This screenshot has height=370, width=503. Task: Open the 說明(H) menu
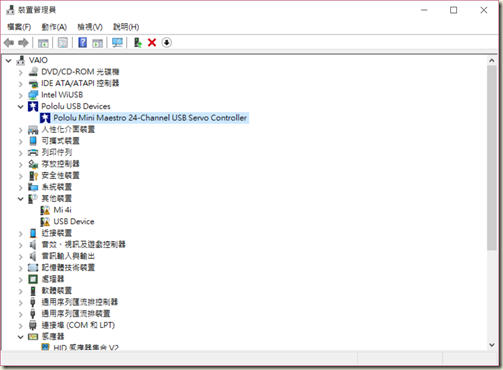coord(126,27)
